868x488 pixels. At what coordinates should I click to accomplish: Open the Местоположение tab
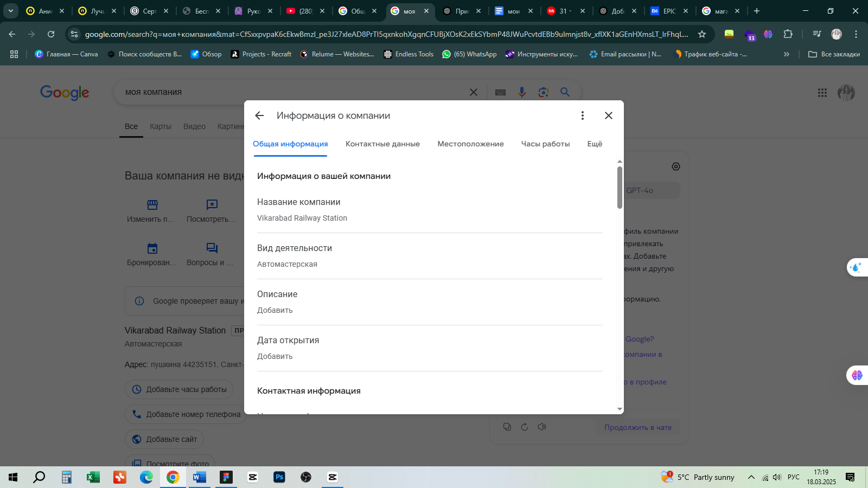point(470,144)
